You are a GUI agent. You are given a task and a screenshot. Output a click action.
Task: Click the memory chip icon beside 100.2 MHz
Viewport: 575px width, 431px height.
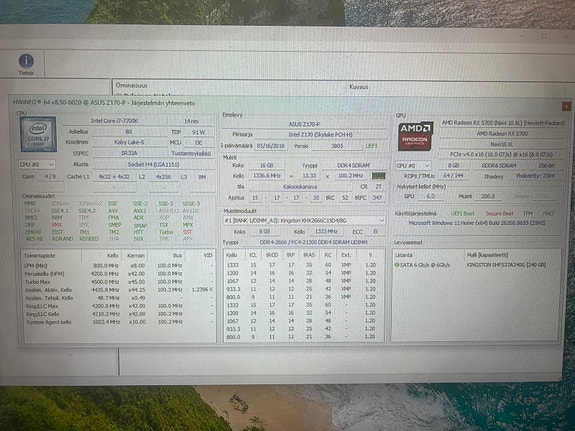379,176
